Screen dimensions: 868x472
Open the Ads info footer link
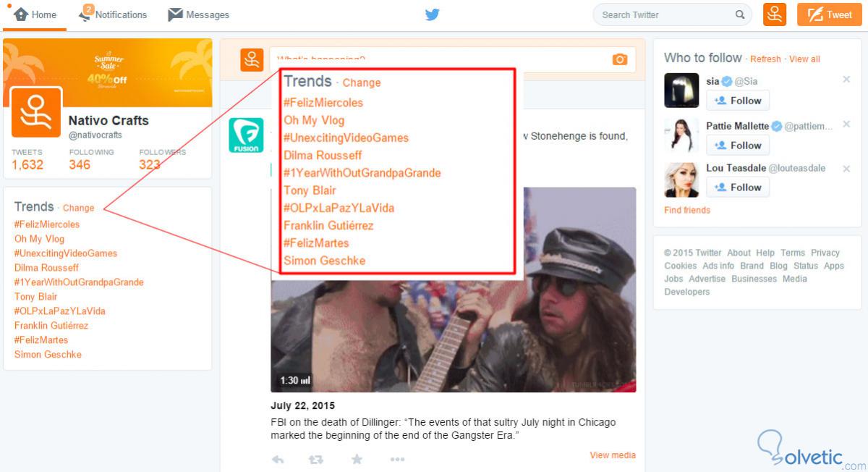tap(718, 266)
